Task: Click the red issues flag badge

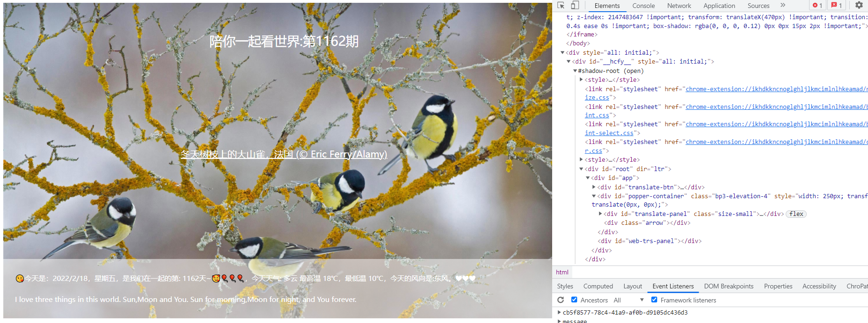Action: [x=837, y=5]
